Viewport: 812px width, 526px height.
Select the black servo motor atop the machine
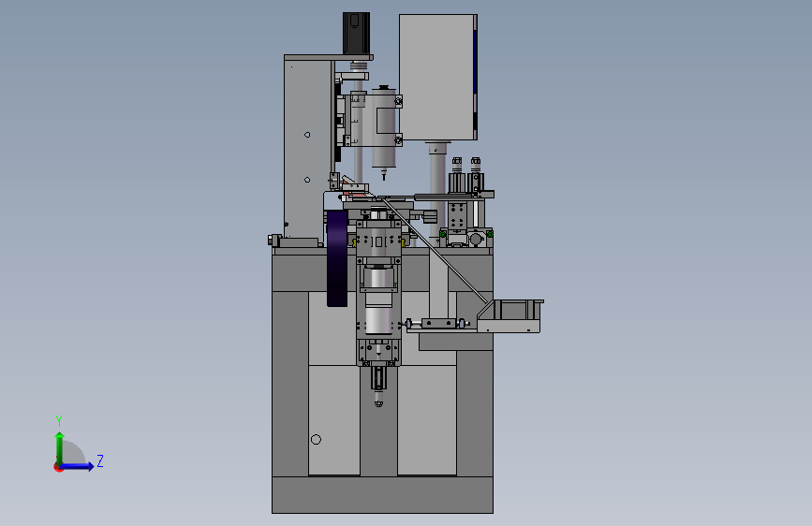click(356, 33)
